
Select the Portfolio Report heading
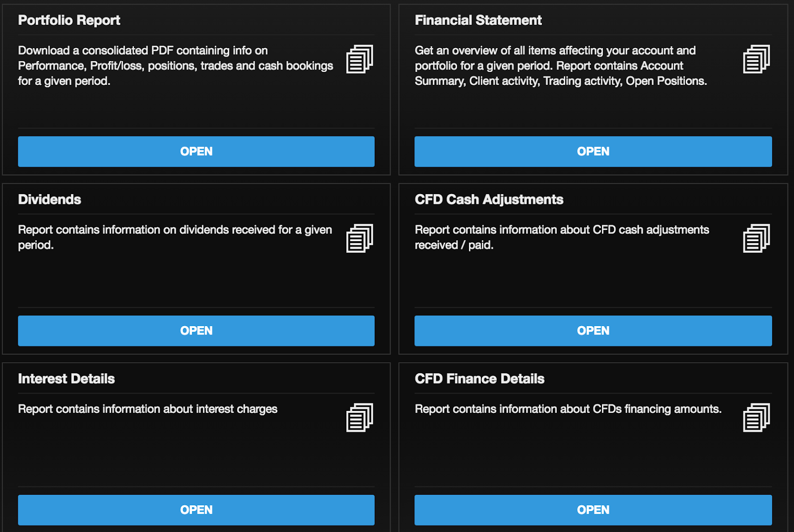(x=69, y=20)
